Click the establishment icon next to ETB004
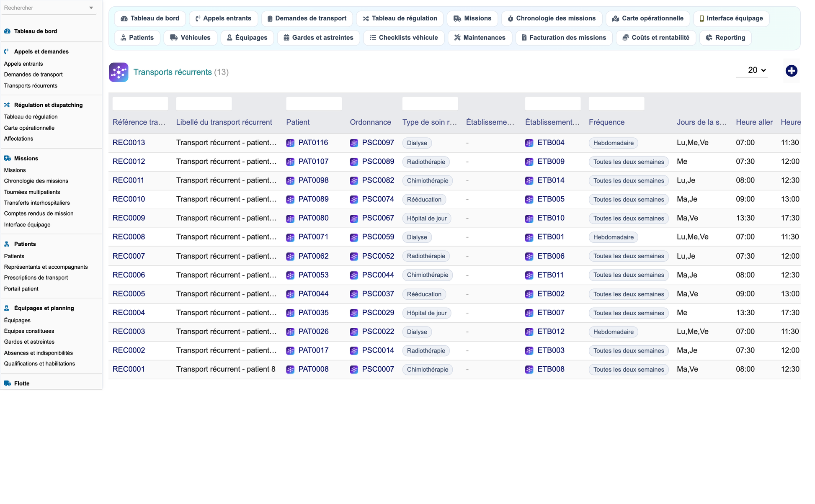The height and width of the screenshot is (504, 815). [x=529, y=143]
